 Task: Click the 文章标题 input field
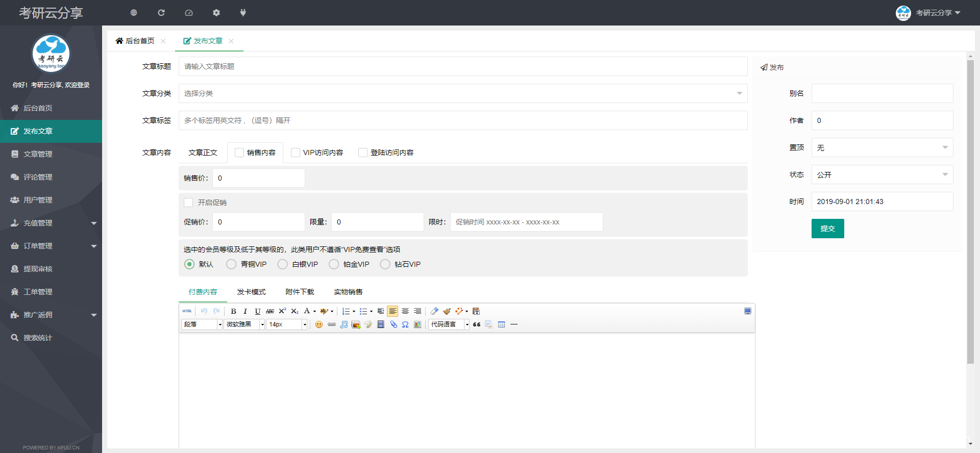pos(462,66)
